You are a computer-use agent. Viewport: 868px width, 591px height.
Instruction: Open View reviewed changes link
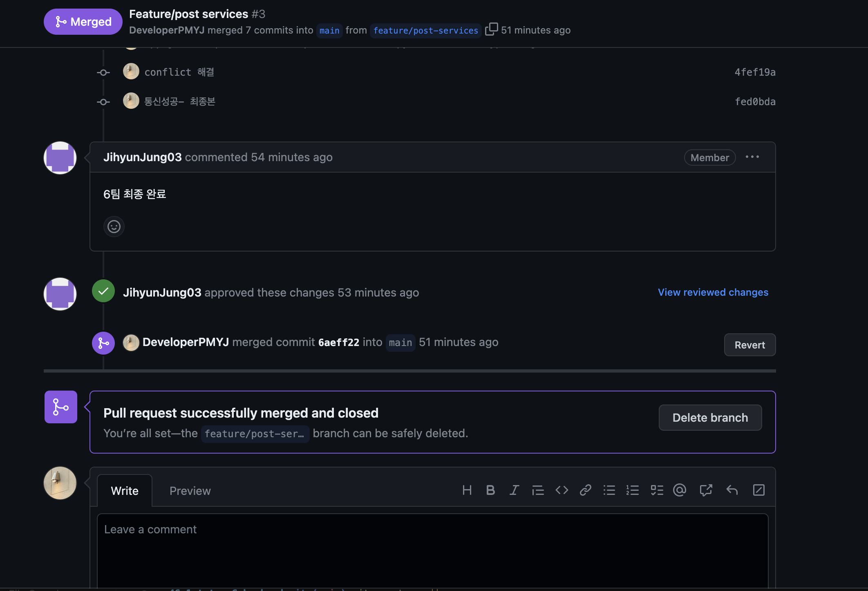pos(713,292)
